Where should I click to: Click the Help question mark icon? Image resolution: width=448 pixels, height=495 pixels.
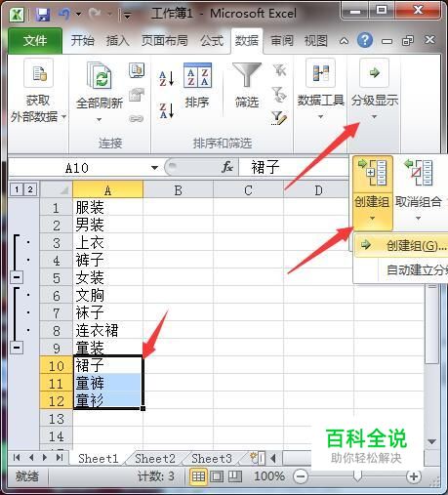(x=365, y=40)
